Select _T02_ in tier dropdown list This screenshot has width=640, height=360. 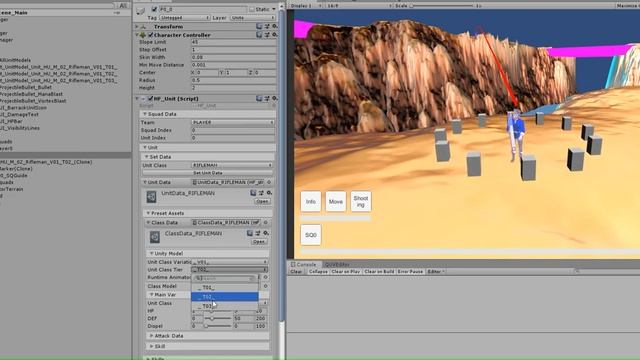(224, 296)
